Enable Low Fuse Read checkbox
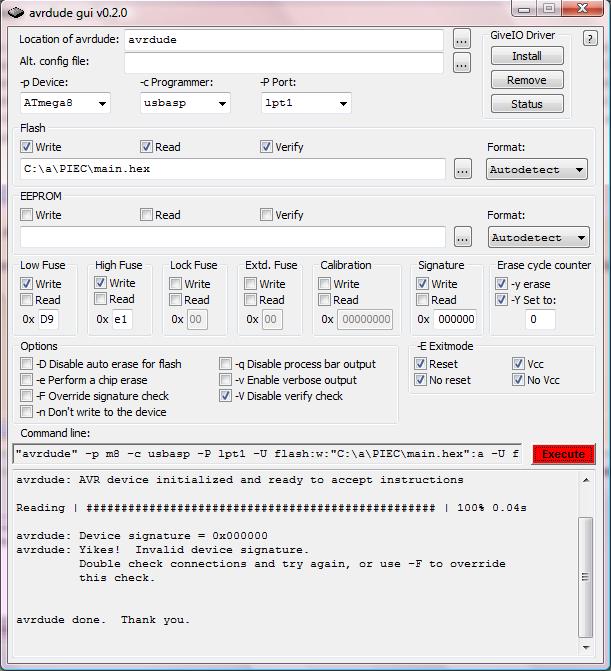This screenshot has height=671, width=611. (26, 300)
